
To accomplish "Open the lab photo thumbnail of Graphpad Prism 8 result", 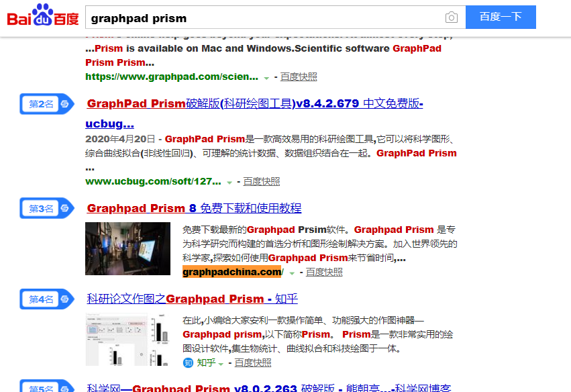I will [x=127, y=248].
